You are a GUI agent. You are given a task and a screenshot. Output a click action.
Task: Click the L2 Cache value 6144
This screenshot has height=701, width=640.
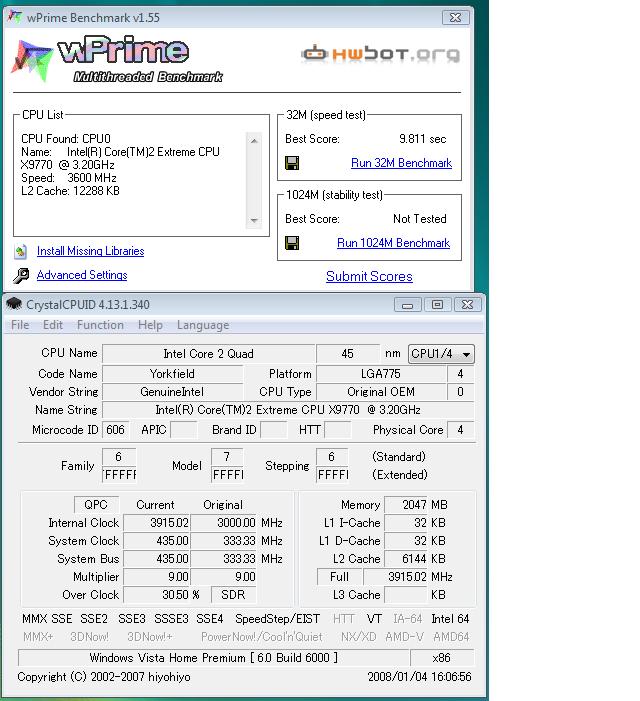[x=406, y=559]
